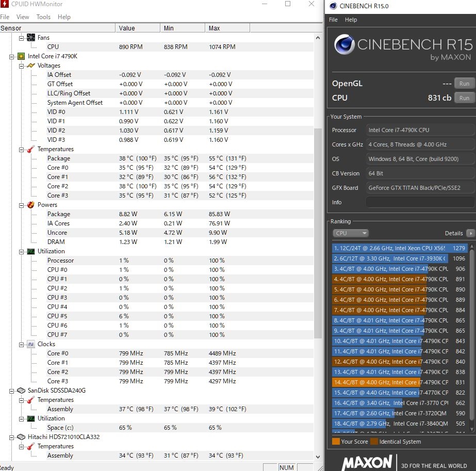Open the File menu in HWMonitor
Image resolution: width=476 pixels, height=471 pixels.
click(x=5, y=17)
